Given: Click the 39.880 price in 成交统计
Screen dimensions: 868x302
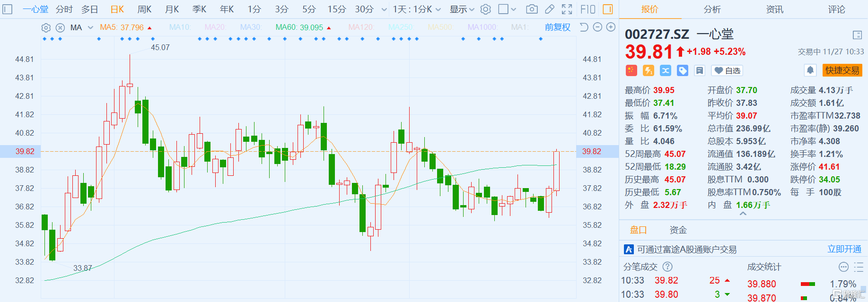Looking at the screenshot, I should (762, 284).
